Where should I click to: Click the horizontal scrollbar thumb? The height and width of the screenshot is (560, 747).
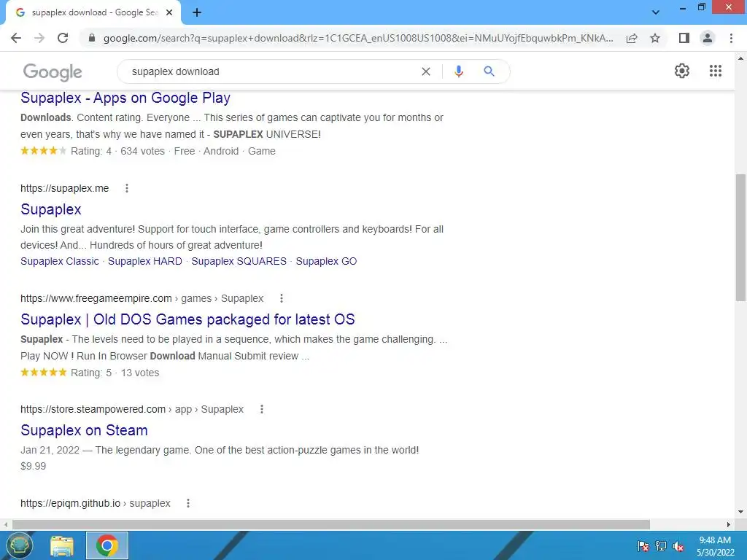pyautogui.click(x=331, y=524)
